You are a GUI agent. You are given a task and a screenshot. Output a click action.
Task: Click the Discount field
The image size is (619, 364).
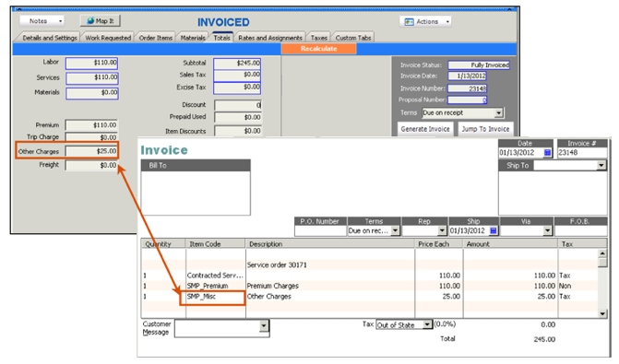238,105
